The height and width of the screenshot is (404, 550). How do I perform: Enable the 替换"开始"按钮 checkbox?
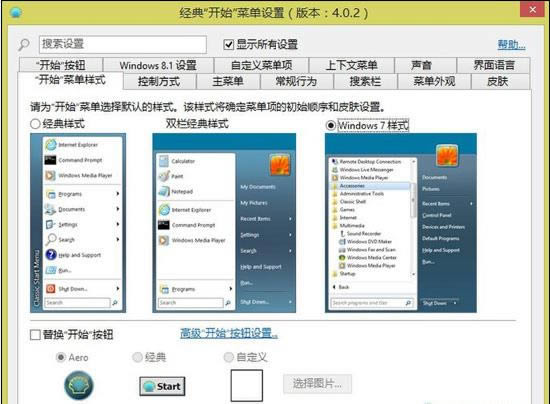(x=35, y=335)
